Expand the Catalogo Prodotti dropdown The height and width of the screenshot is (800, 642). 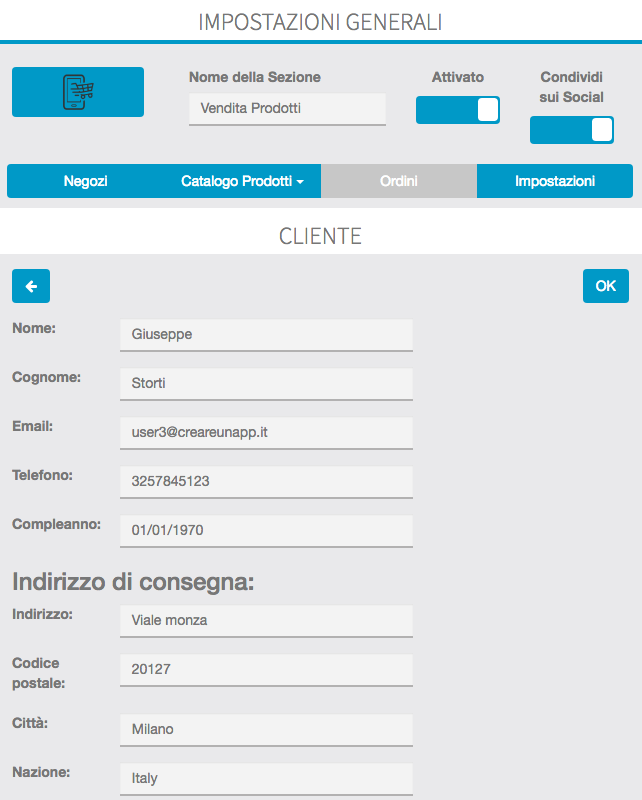point(243,182)
